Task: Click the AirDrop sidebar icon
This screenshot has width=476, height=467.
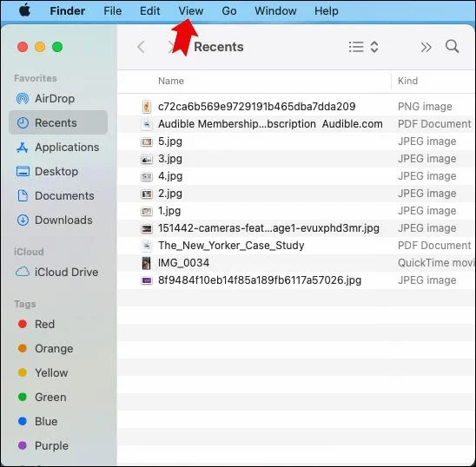Action: pyautogui.click(x=23, y=99)
